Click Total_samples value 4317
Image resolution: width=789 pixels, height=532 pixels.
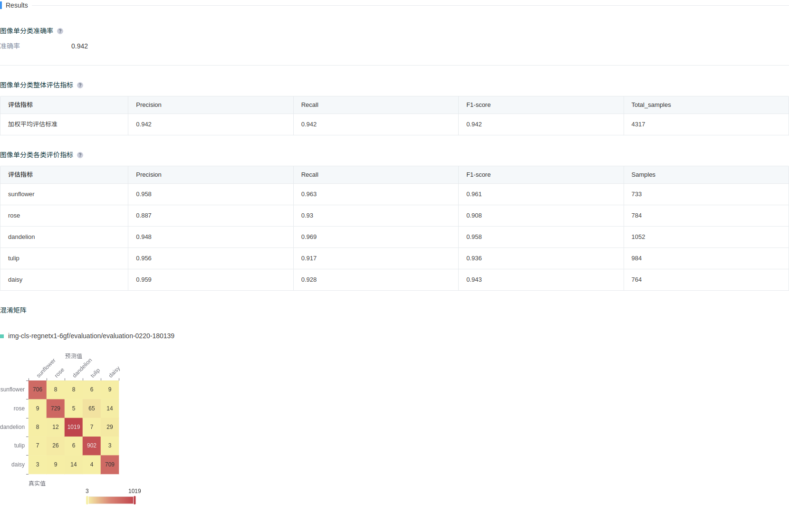pos(638,124)
